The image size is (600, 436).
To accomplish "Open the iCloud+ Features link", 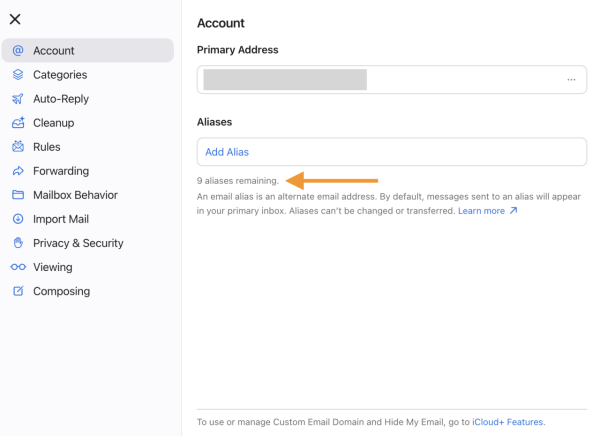I will point(507,422).
